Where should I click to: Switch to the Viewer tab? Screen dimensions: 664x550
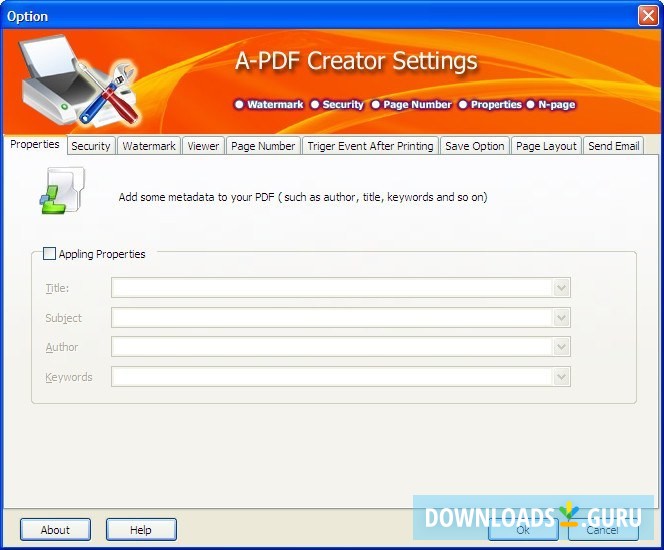[x=203, y=146]
